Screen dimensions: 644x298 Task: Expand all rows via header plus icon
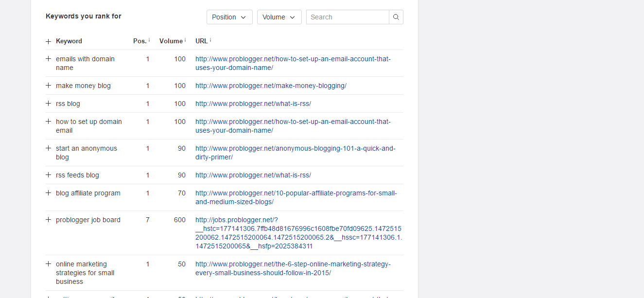pyautogui.click(x=48, y=41)
